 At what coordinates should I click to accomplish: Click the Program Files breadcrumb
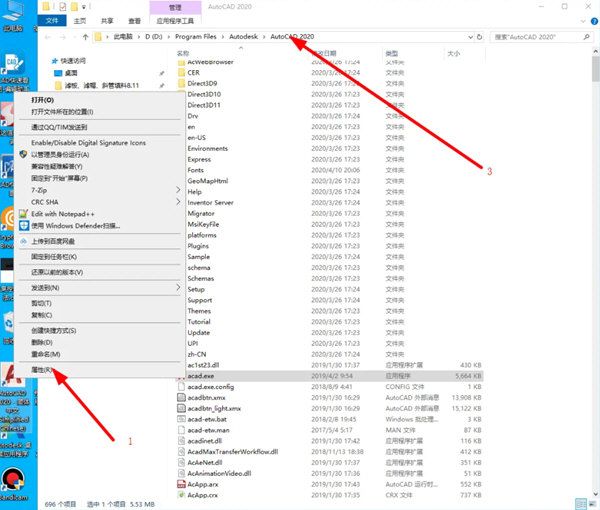pyautogui.click(x=196, y=37)
